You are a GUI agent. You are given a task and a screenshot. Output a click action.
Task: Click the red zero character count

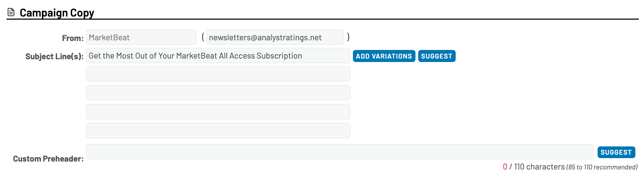505,167
